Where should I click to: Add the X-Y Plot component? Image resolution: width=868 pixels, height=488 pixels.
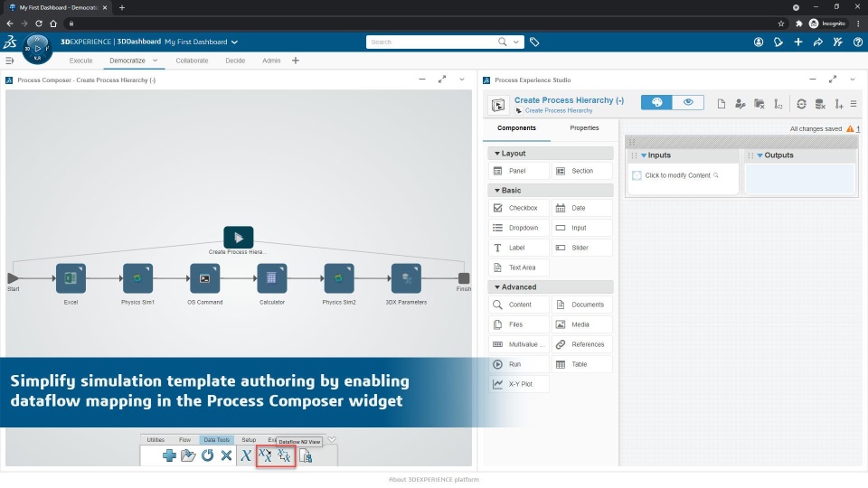click(519, 384)
